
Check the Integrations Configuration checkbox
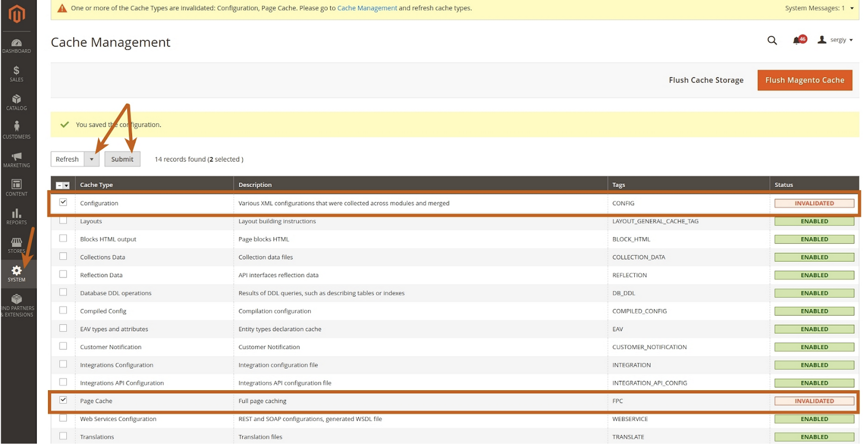[63, 364]
